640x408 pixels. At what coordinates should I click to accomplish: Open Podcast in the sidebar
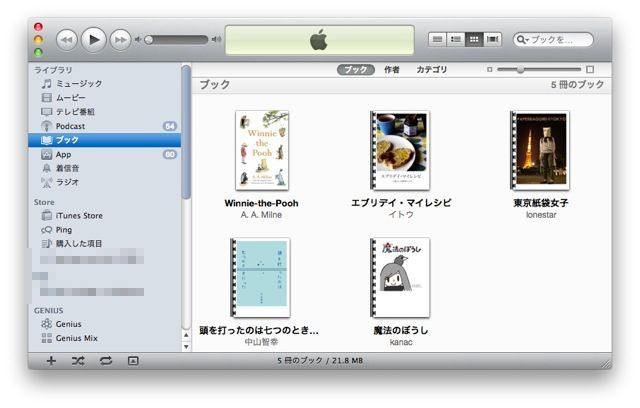click(x=105, y=126)
